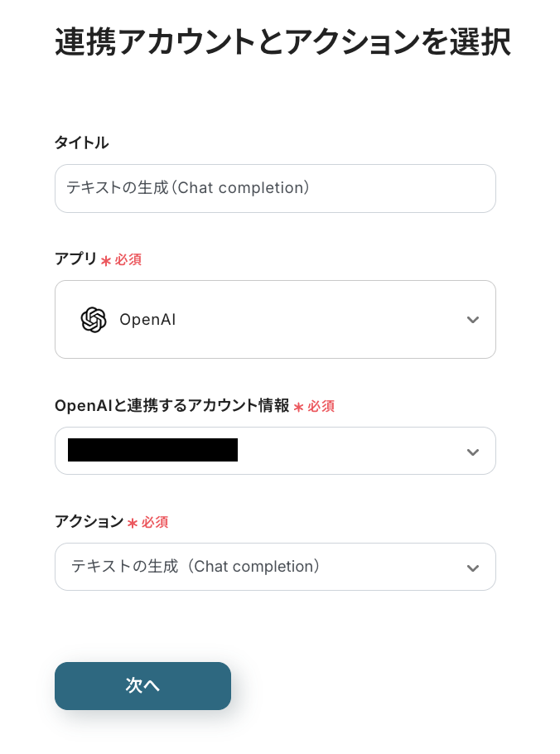
Task: Focus the タイトル text input field
Action: (275, 188)
